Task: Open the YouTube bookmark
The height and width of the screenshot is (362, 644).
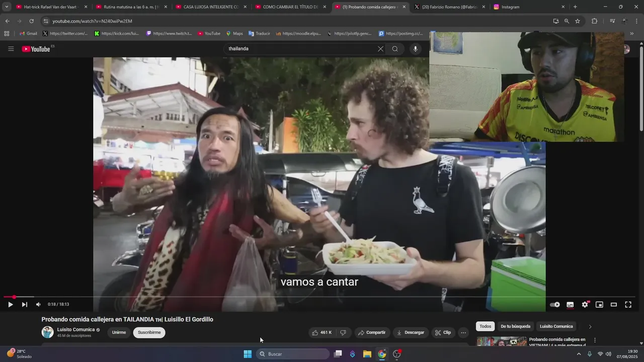Action: (x=209, y=34)
